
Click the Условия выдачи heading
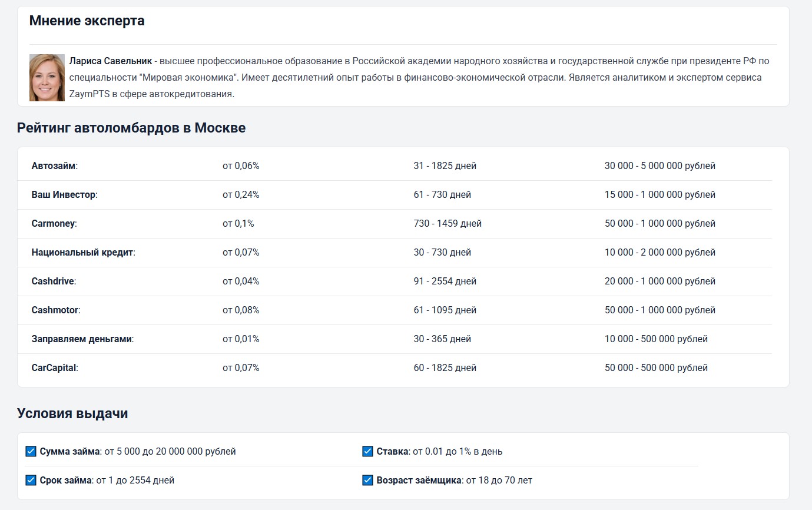72,413
